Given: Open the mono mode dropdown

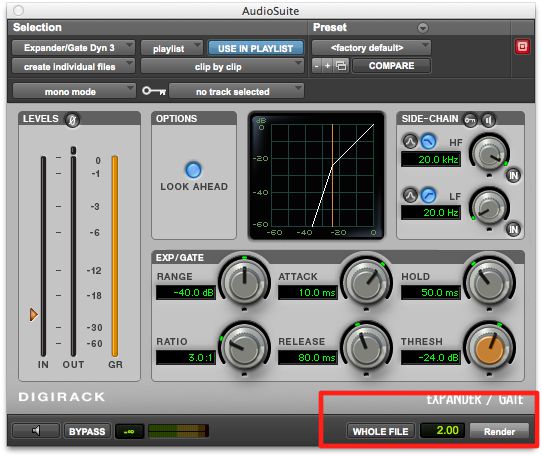Looking at the screenshot, I should pos(74,91).
